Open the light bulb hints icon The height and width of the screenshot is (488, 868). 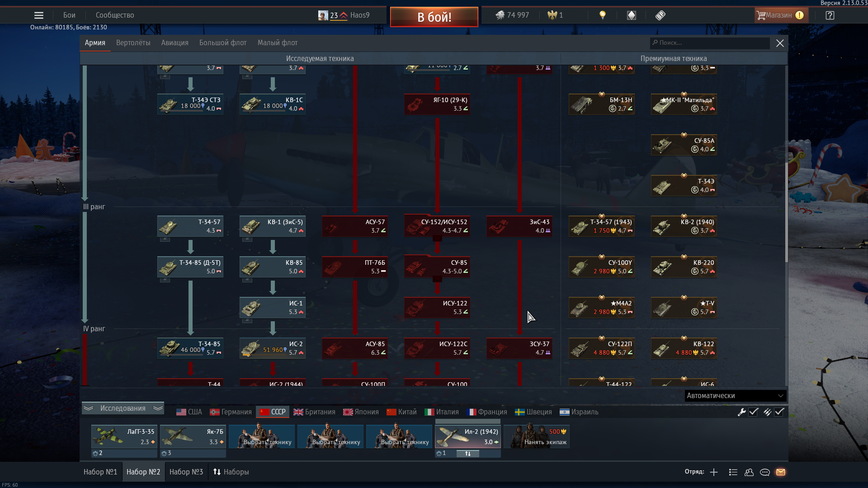click(x=603, y=15)
